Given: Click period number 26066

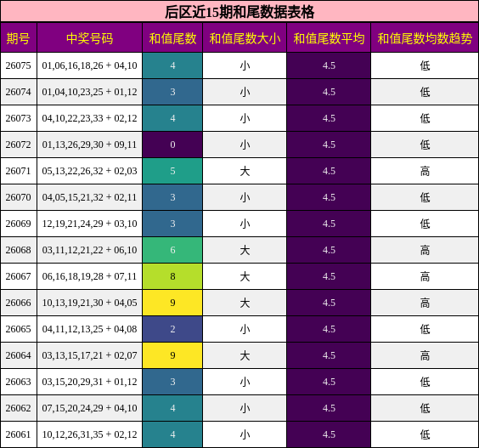Looking at the screenshot, I should click(x=19, y=303).
